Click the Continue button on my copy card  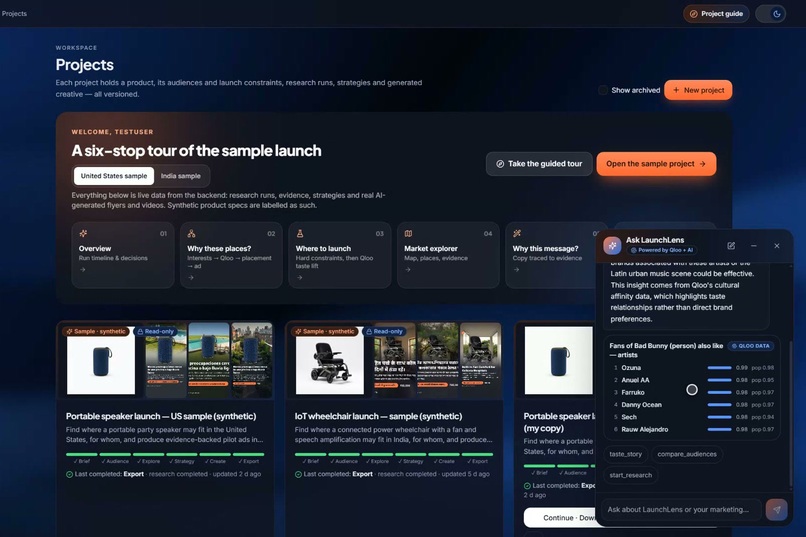coord(560,518)
